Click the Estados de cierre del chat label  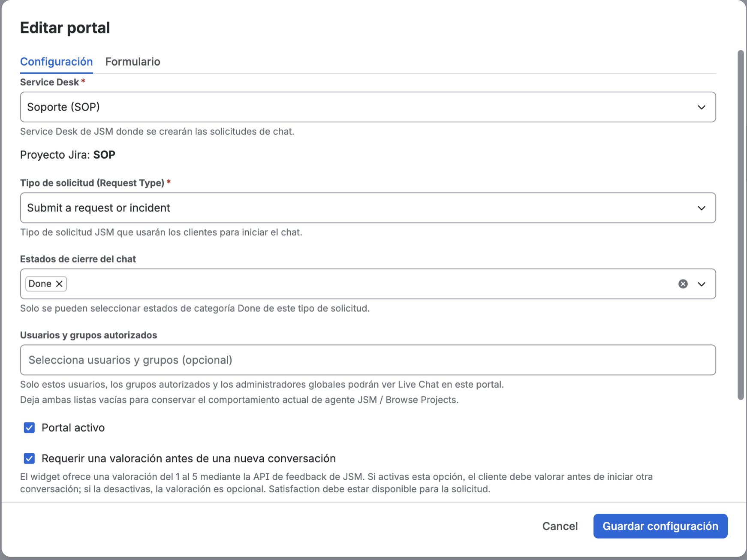(x=78, y=259)
